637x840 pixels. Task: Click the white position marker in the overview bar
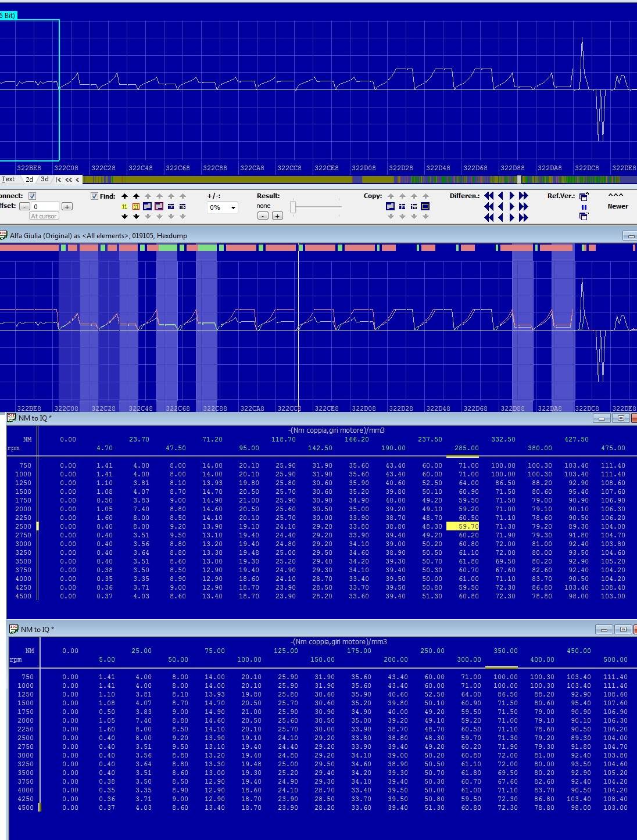click(x=520, y=180)
